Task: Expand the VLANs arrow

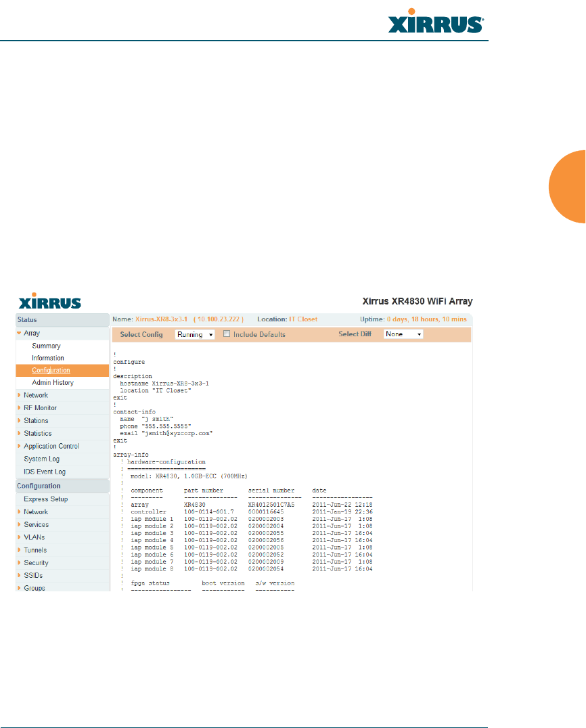Action: pyautogui.click(x=19, y=537)
